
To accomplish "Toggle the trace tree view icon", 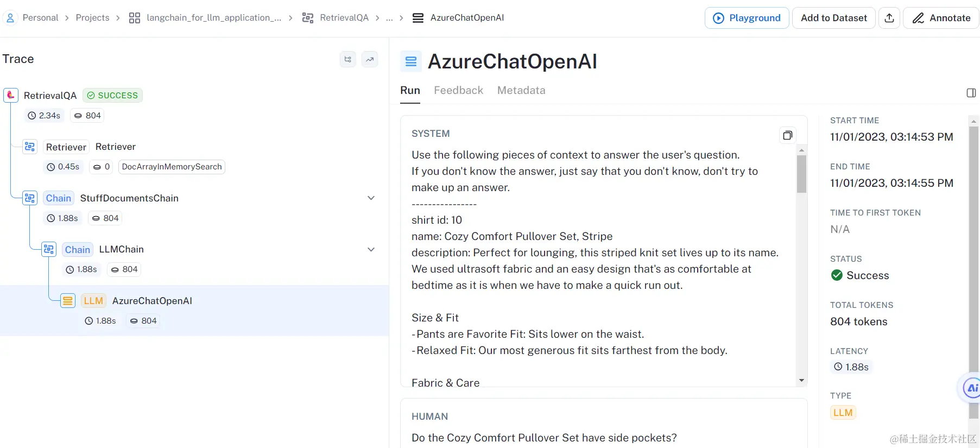I will (348, 59).
